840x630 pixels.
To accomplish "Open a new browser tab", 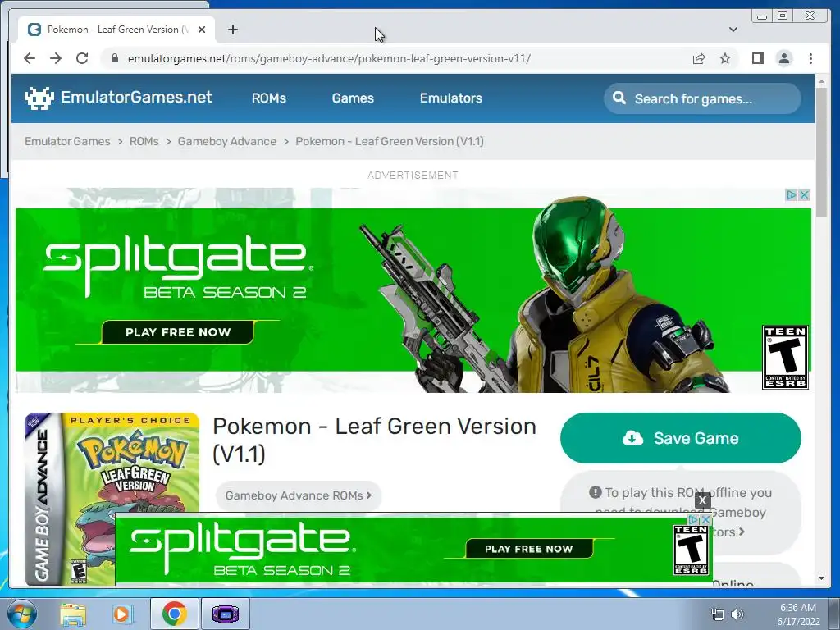I will [x=232, y=30].
